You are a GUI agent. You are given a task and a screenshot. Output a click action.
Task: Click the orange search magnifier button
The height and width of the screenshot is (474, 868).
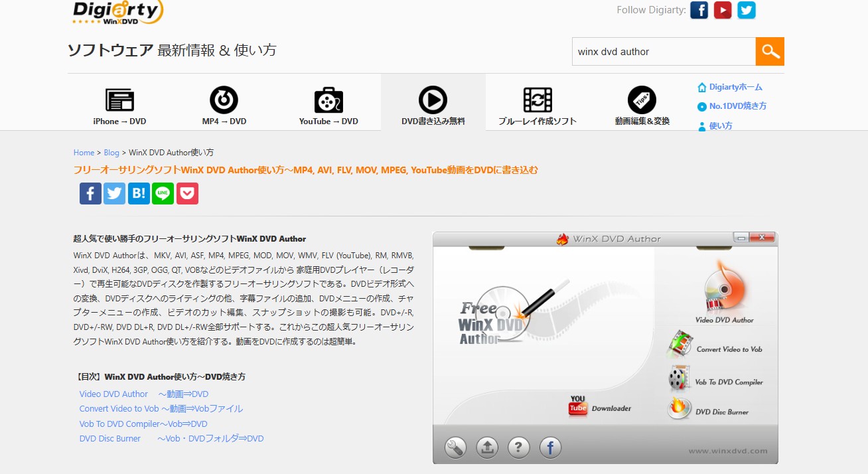(x=770, y=51)
